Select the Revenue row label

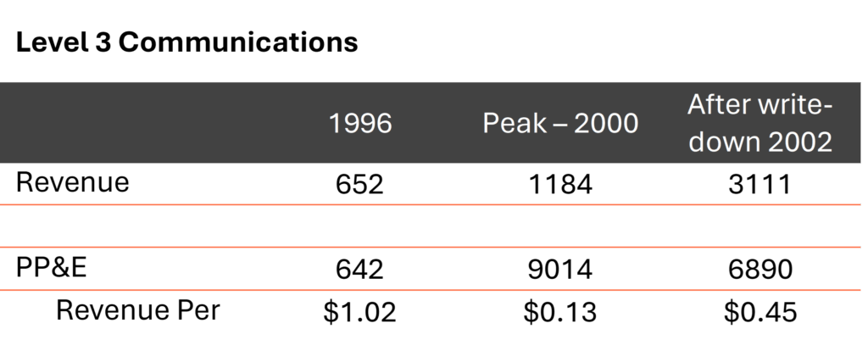click(73, 183)
